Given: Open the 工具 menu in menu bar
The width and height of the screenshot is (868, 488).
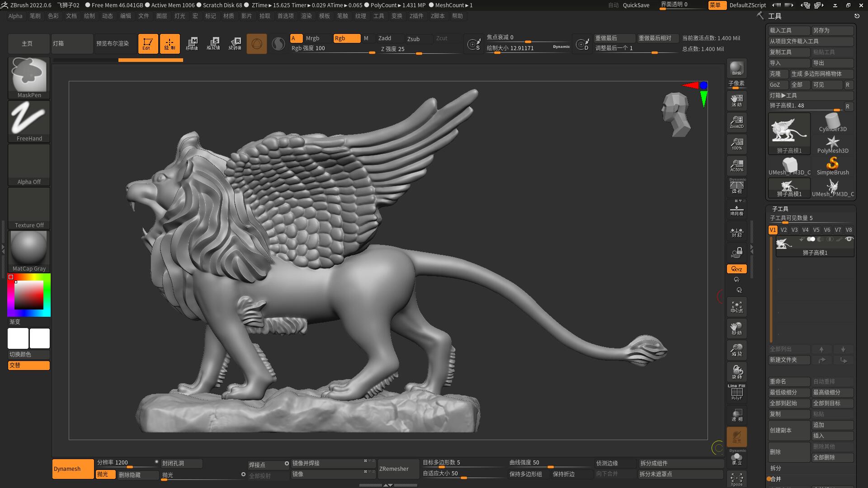Looking at the screenshot, I should [378, 16].
